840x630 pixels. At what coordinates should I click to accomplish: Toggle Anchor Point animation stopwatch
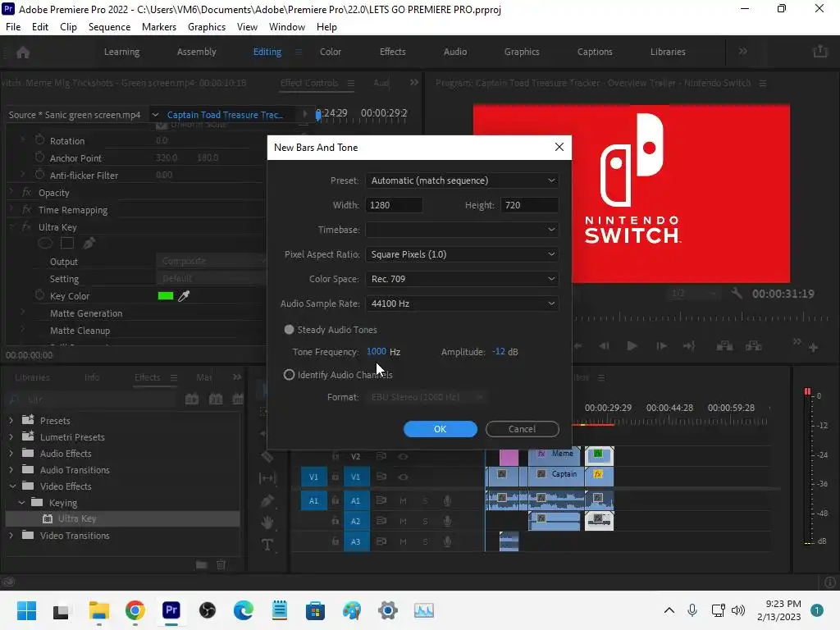(x=39, y=157)
